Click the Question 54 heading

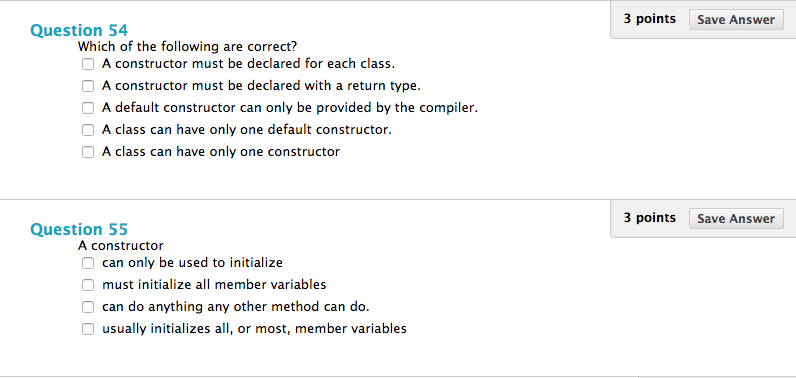pyautogui.click(x=79, y=30)
